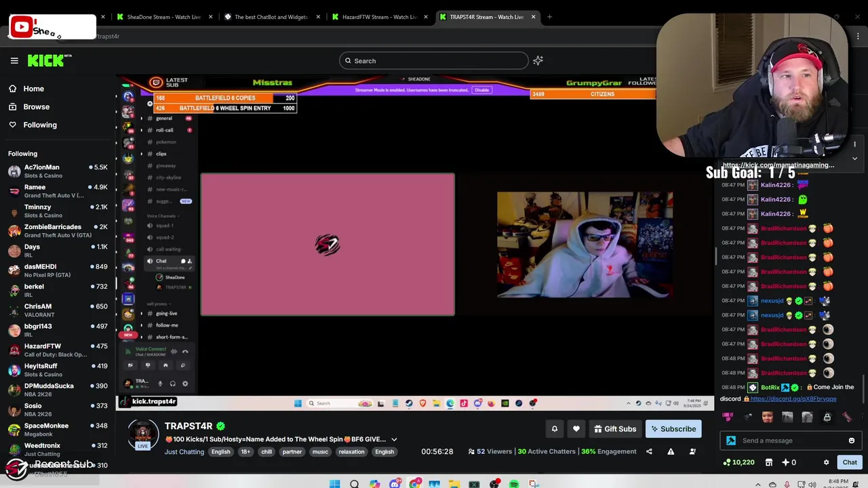
Task: Open dasMEHDI's channel in Following list
Action: coord(58,270)
